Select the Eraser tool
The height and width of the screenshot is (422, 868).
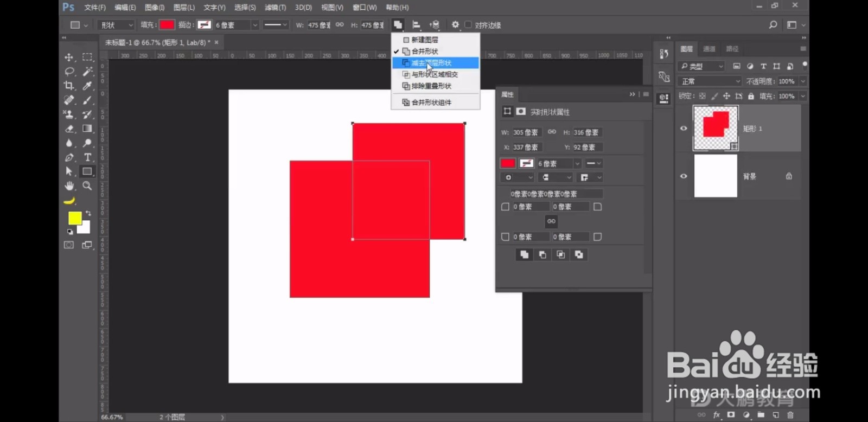[x=69, y=129]
